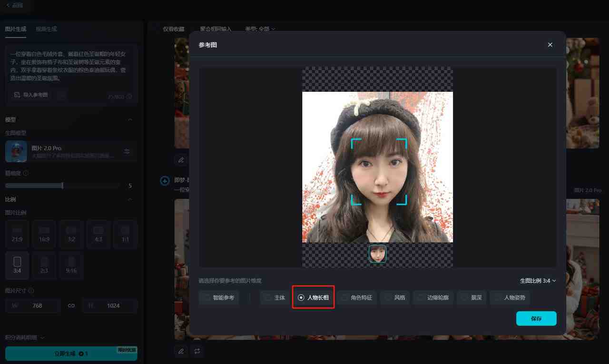Select the 角色特征 reference option
The height and width of the screenshot is (364, 609).
[357, 297]
